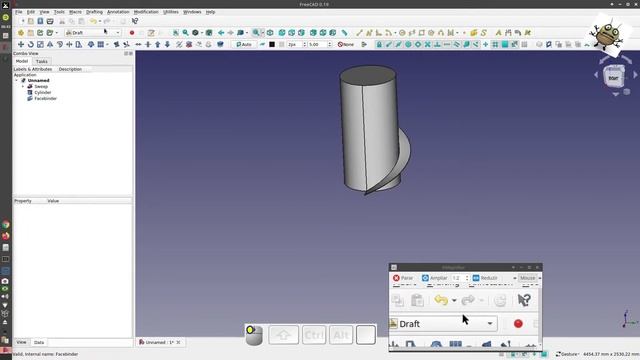The height and width of the screenshot is (360, 640).
Task: Toggle Snap Perpendicular icon
Action: click(437, 44)
